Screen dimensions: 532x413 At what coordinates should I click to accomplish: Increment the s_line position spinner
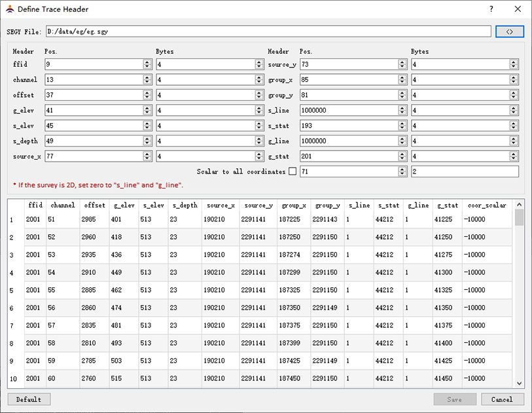(x=402, y=108)
